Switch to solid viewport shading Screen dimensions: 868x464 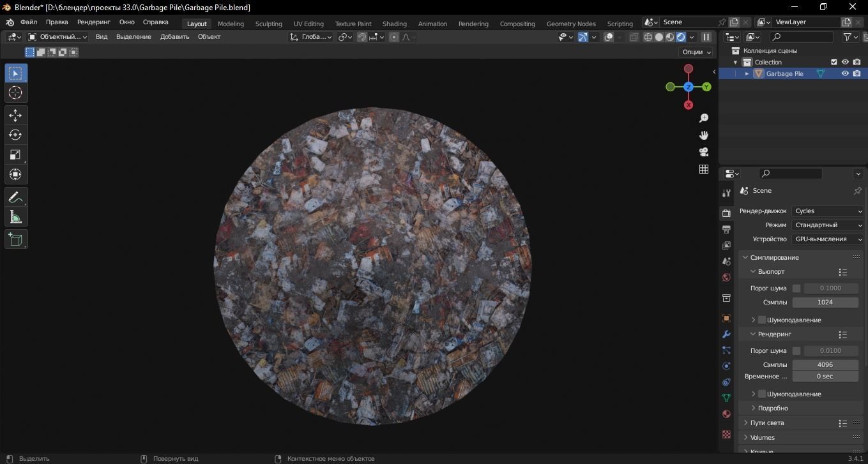tap(659, 37)
